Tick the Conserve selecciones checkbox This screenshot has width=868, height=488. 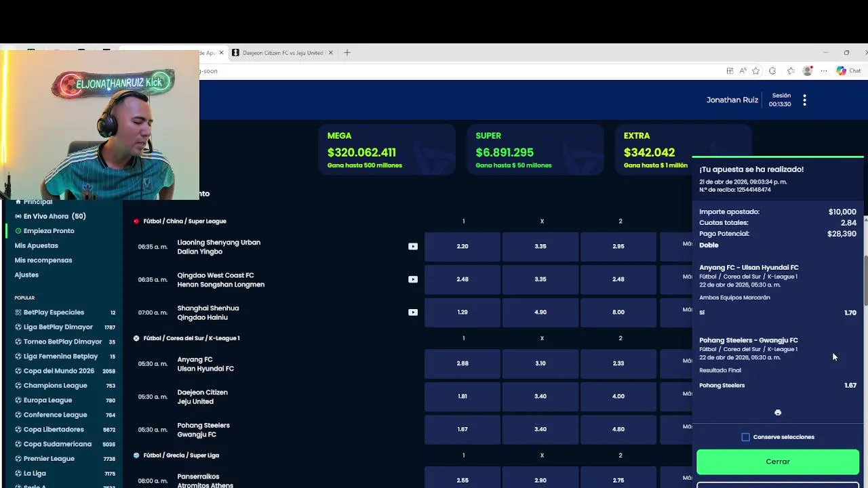[x=746, y=437]
